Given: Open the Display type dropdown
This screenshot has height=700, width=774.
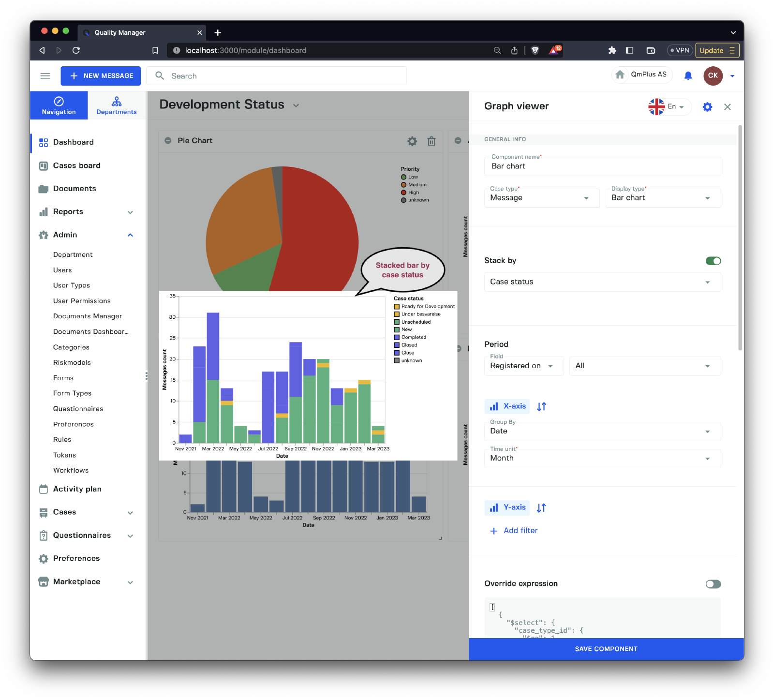Looking at the screenshot, I should pyautogui.click(x=663, y=198).
